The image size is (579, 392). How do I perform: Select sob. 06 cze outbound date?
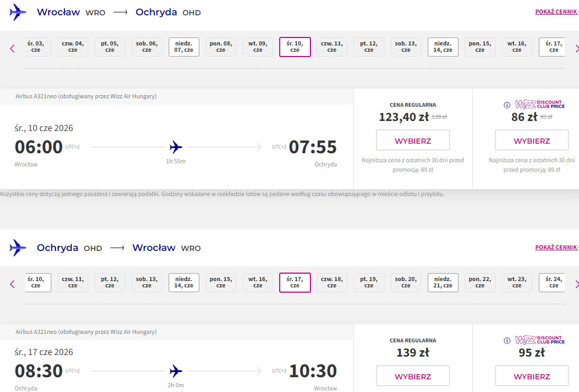click(x=146, y=47)
